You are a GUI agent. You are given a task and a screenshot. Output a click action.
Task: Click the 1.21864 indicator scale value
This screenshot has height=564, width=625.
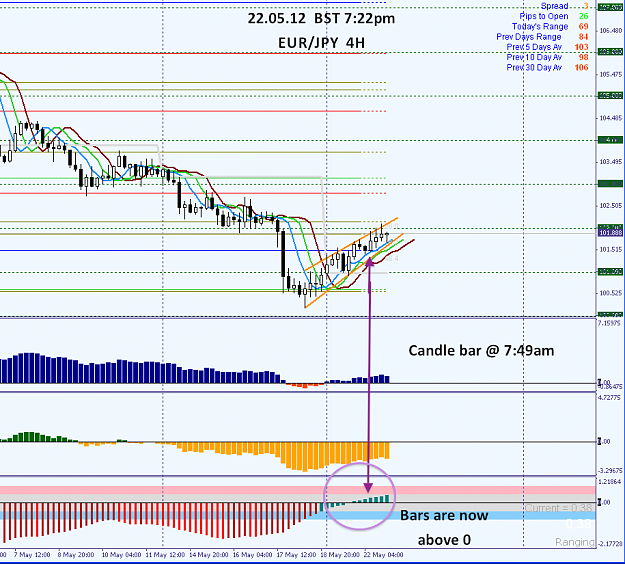click(x=609, y=482)
